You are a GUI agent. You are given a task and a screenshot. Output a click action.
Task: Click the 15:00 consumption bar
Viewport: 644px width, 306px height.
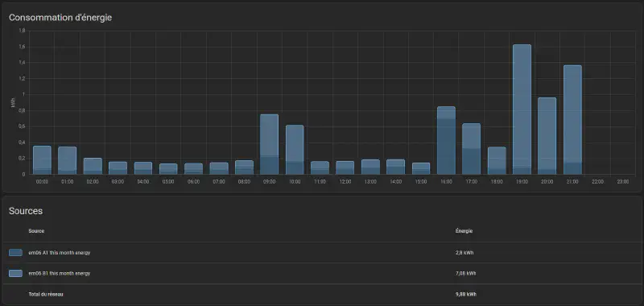pos(421,168)
